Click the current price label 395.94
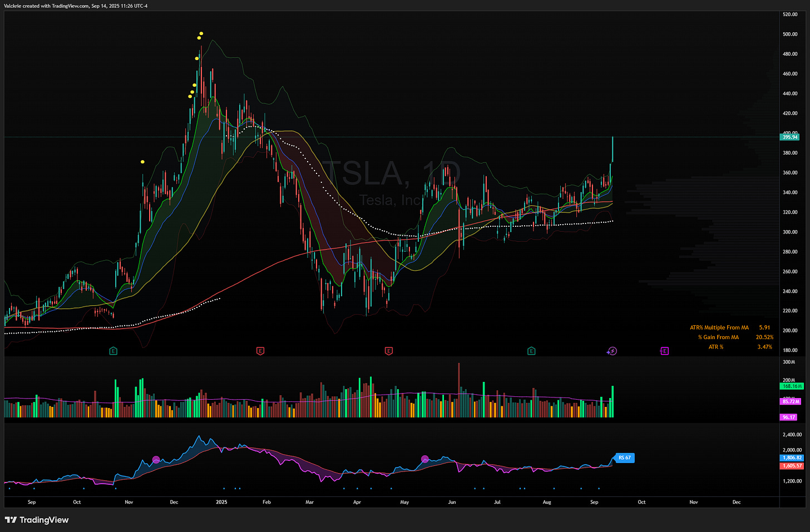The height and width of the screenshot is (532, 810). (x=789, y=137)
